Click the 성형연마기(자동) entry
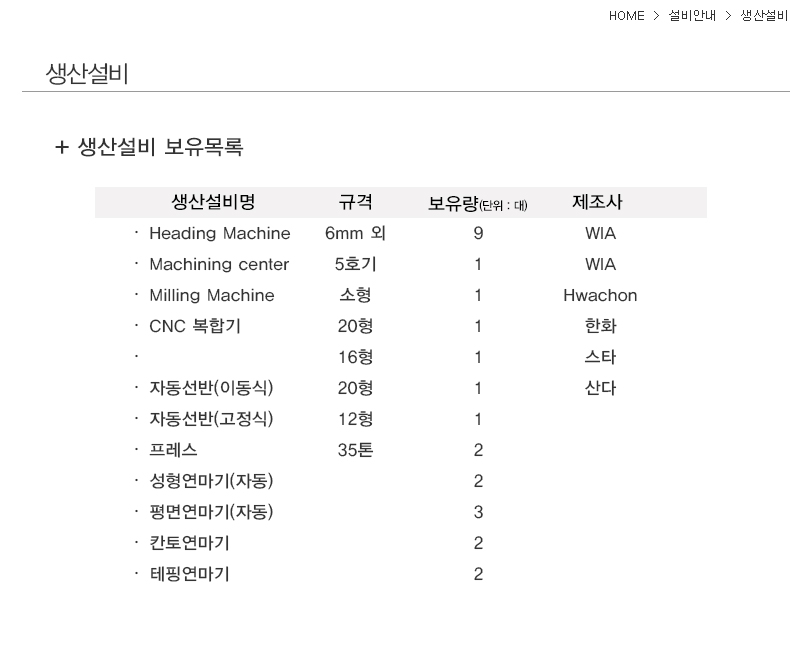 tap(211, 481)
